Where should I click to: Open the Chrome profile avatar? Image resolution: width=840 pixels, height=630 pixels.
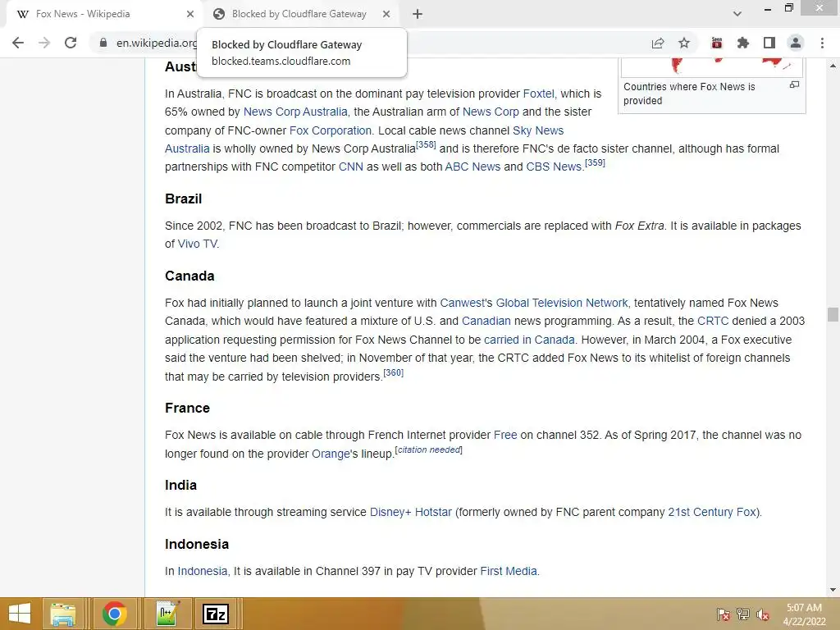(796, 43)
